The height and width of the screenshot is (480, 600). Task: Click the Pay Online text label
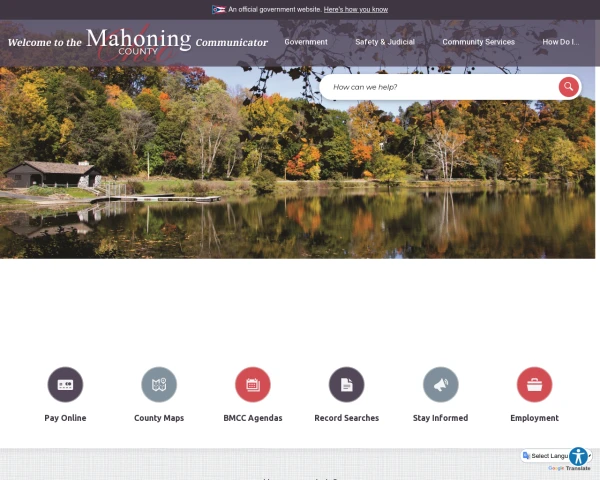(x=65, y=418)
